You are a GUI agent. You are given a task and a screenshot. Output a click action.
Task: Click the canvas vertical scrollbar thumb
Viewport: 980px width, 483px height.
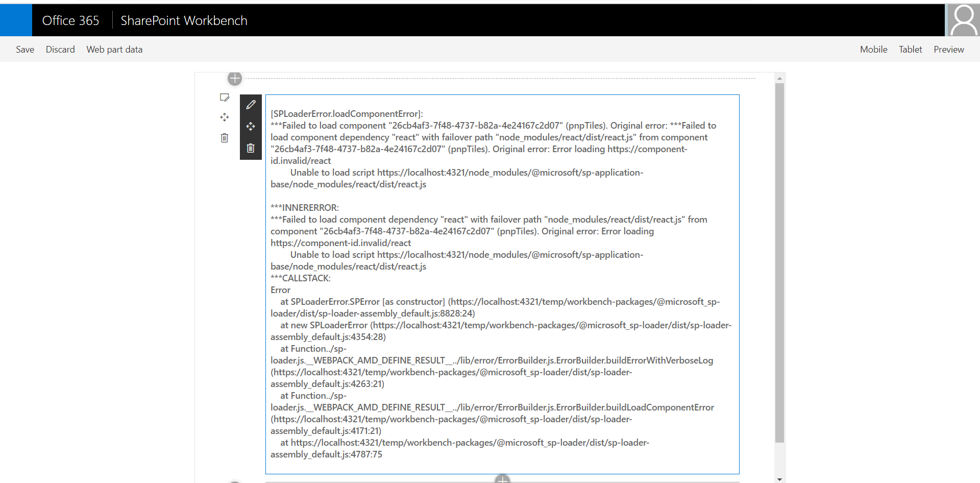[779, 262]
